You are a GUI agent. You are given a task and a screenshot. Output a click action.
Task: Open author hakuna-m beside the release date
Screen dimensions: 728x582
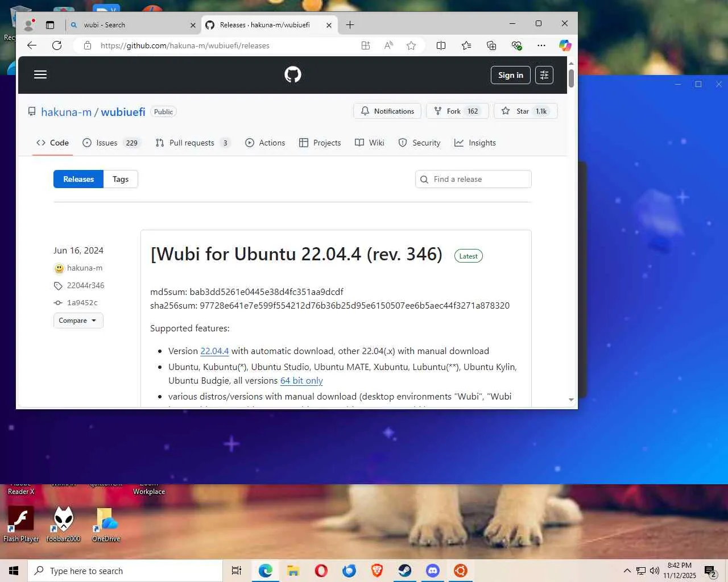coord(85,268)
